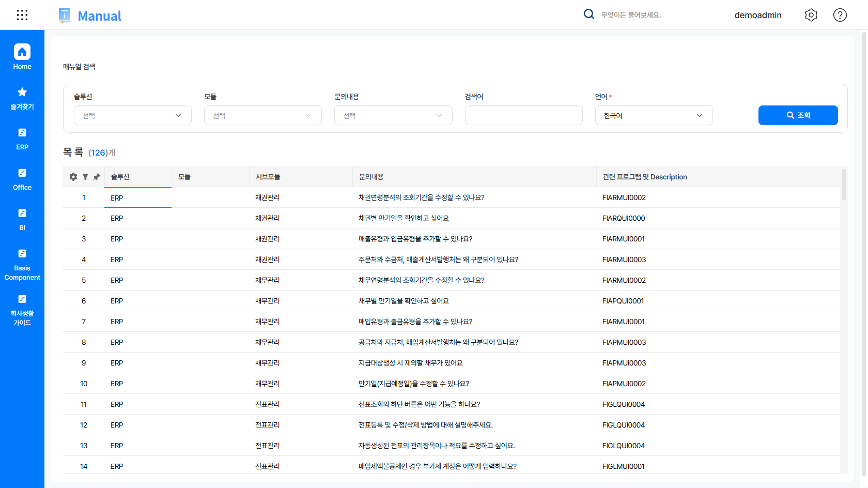Click the demoadmin user name

coord(757,15)
